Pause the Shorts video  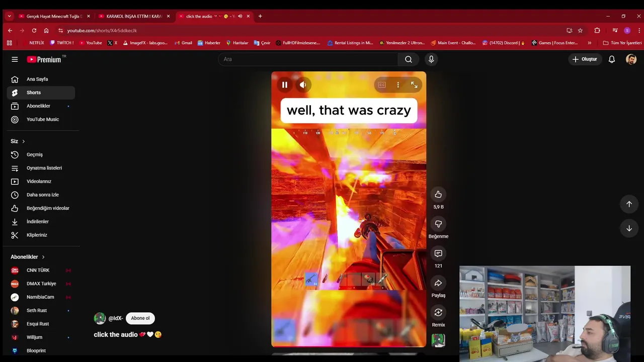tap(284, 85)
